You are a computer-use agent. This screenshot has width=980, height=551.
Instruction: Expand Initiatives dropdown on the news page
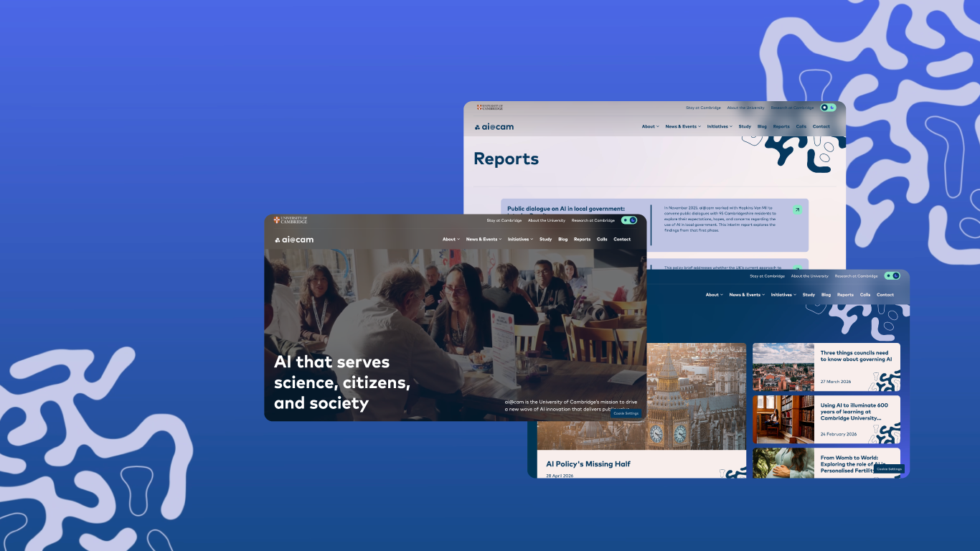tap(783, 295)
